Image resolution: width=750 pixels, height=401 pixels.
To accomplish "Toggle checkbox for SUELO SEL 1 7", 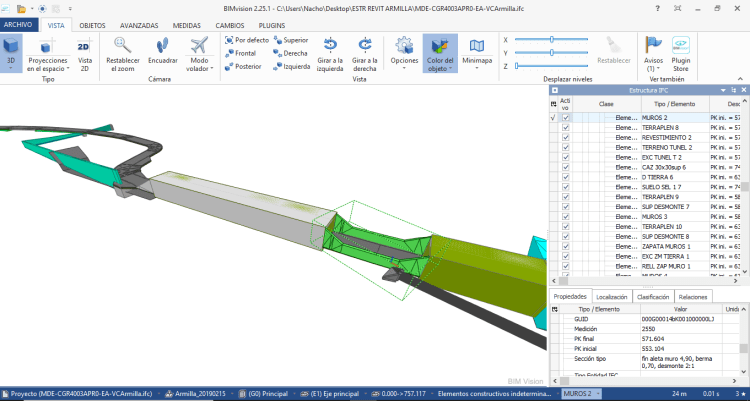I will coord(567,187).
